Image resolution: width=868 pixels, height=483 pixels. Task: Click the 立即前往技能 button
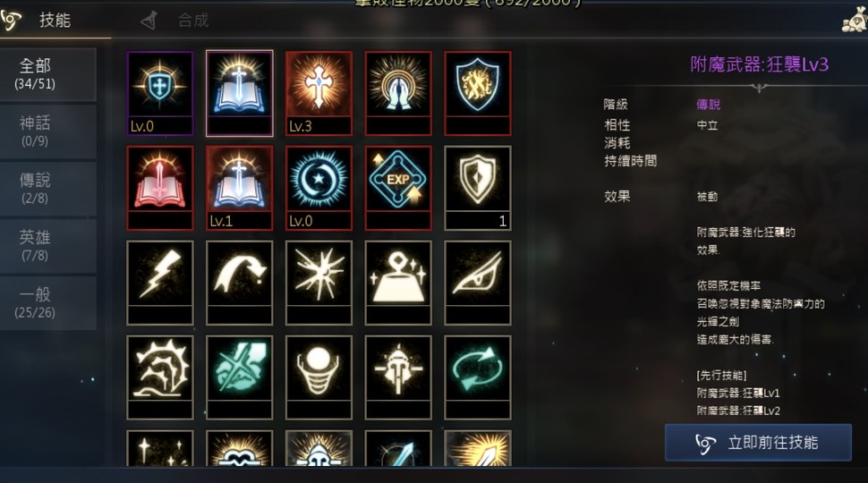click(758, 443)
